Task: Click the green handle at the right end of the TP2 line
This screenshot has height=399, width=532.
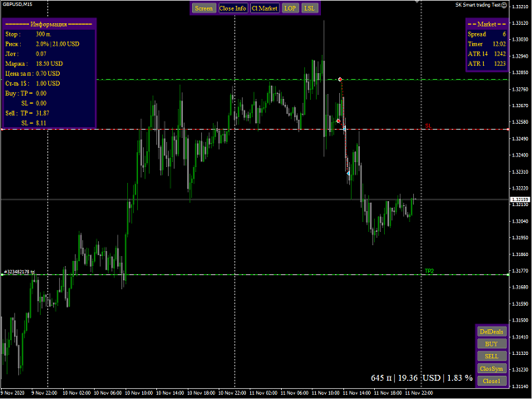Action: (508, 274)
